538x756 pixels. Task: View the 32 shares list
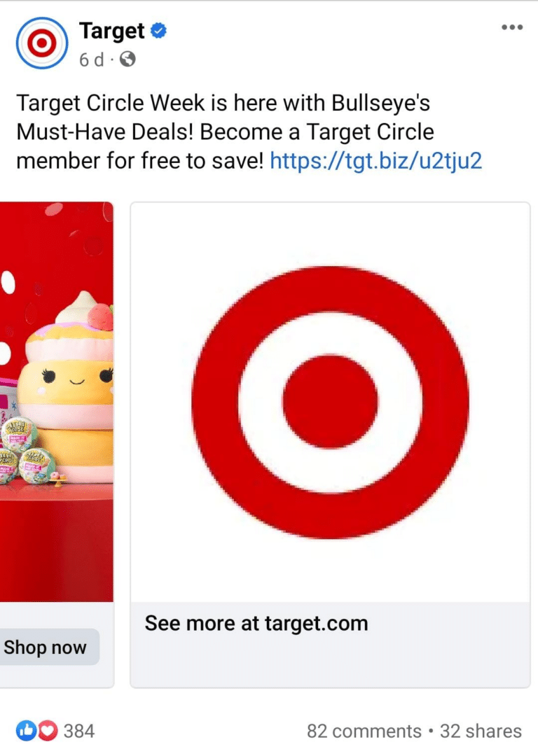[481, 731]
